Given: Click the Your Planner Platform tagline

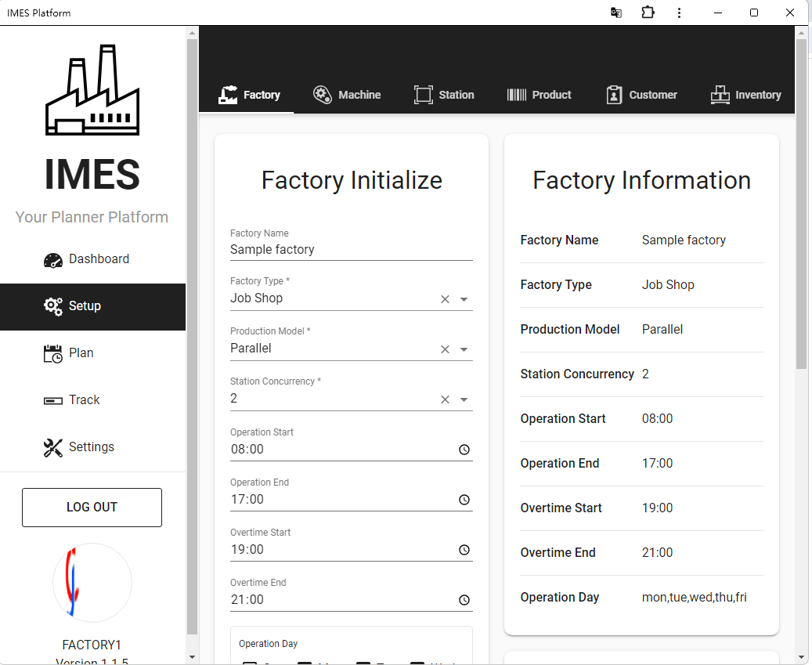Looking at the screenshot, I should click(x=92, y=218).
